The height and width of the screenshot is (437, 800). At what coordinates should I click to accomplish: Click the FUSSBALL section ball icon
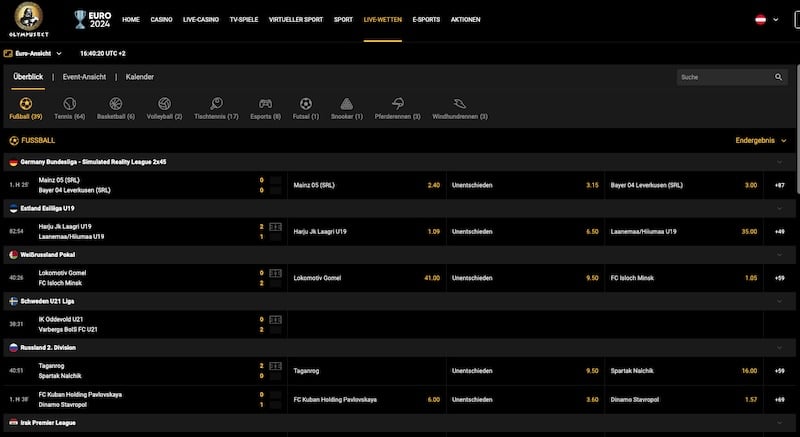tap(14, 141)
